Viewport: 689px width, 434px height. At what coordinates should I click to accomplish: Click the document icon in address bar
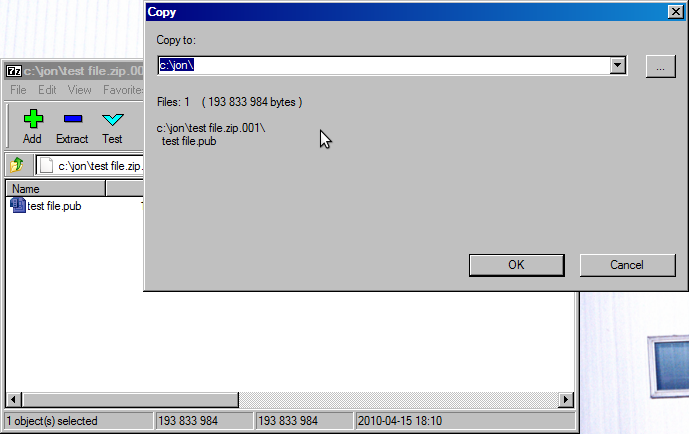[46, 165]
